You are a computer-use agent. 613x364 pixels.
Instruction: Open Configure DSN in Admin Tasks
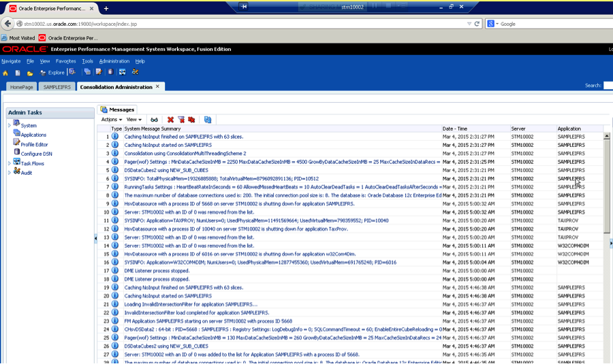coord(36,154)
